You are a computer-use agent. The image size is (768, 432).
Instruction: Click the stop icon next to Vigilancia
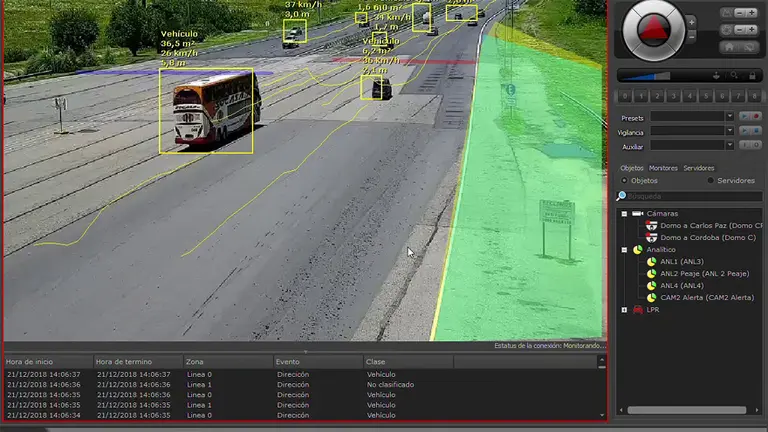tap(755, 131)
